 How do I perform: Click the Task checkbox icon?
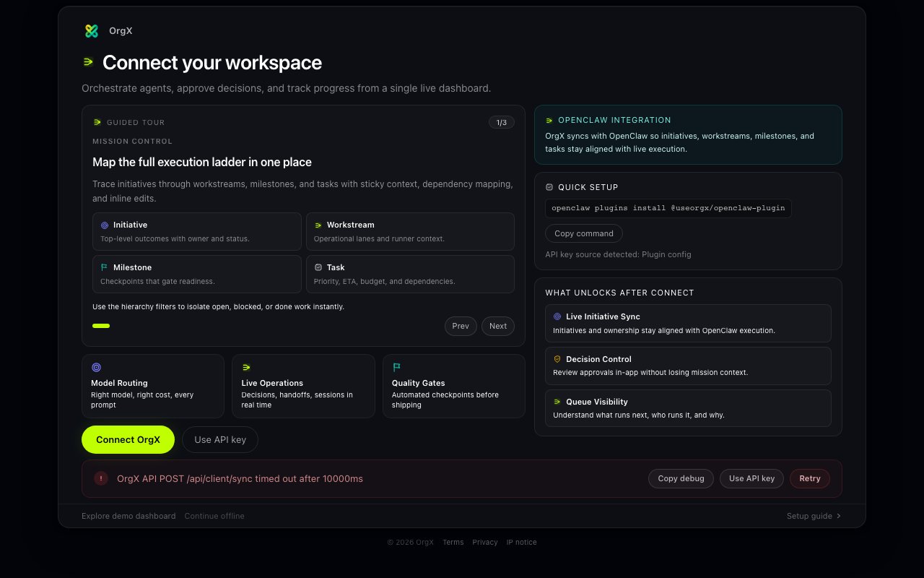[x=318, y=267]
